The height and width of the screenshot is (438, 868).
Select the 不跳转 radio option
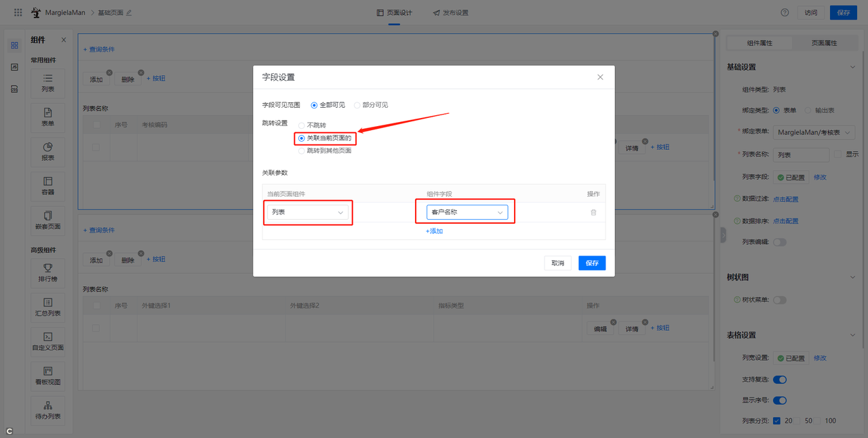(302, 125)
